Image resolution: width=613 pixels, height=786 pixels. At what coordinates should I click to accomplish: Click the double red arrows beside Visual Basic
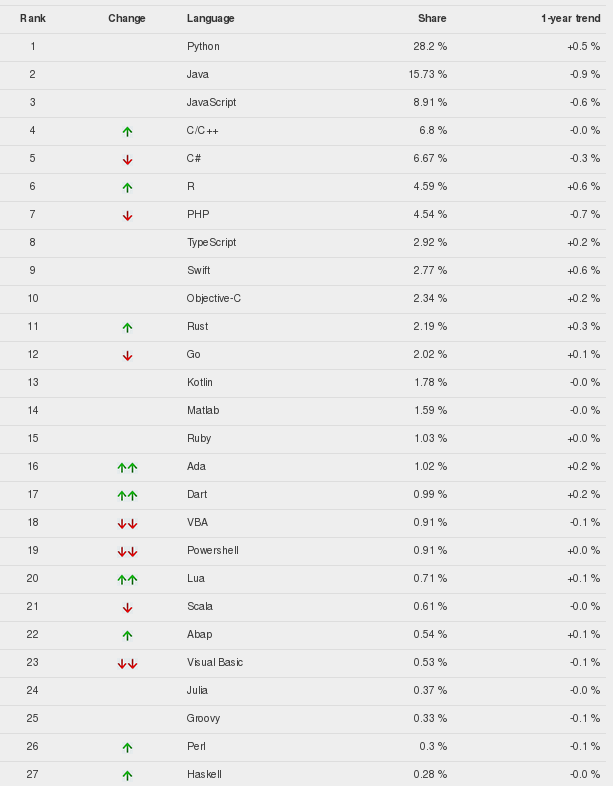click(127, 664)
